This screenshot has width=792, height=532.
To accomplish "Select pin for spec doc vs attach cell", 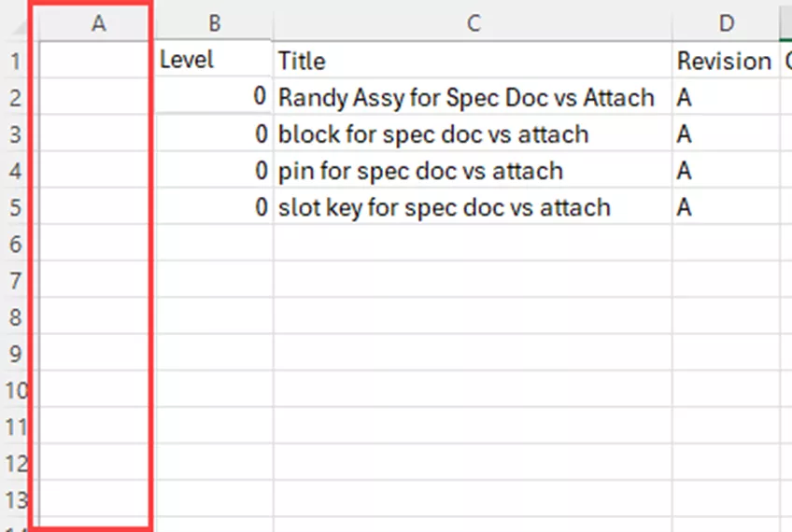I will (x=473, y=170).
